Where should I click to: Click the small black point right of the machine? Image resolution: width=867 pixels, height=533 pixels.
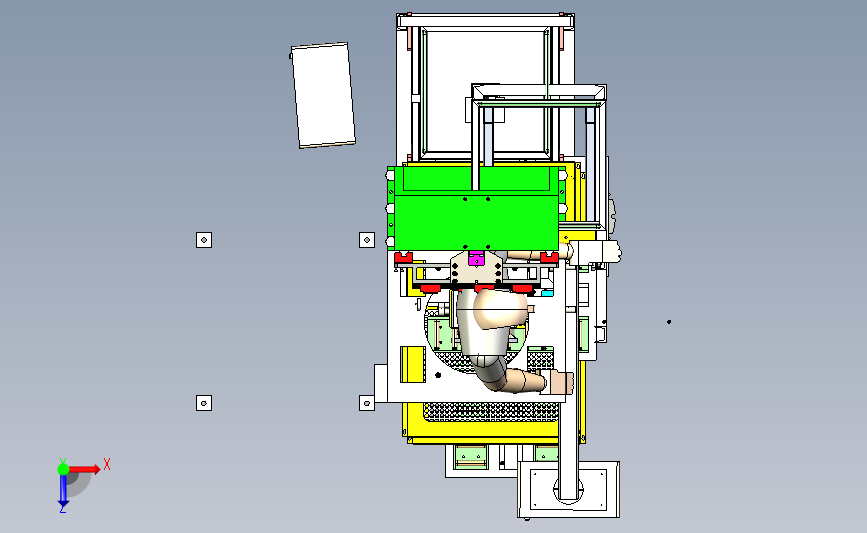(x=669, y=322)
